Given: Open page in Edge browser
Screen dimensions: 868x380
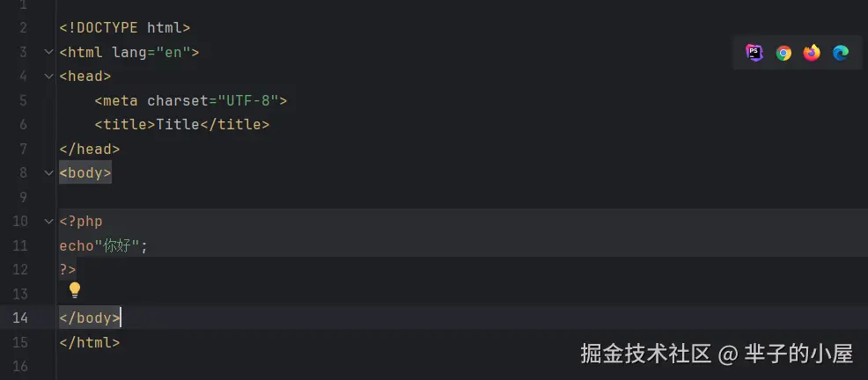Looking at the screenshot, I should 841,53.
